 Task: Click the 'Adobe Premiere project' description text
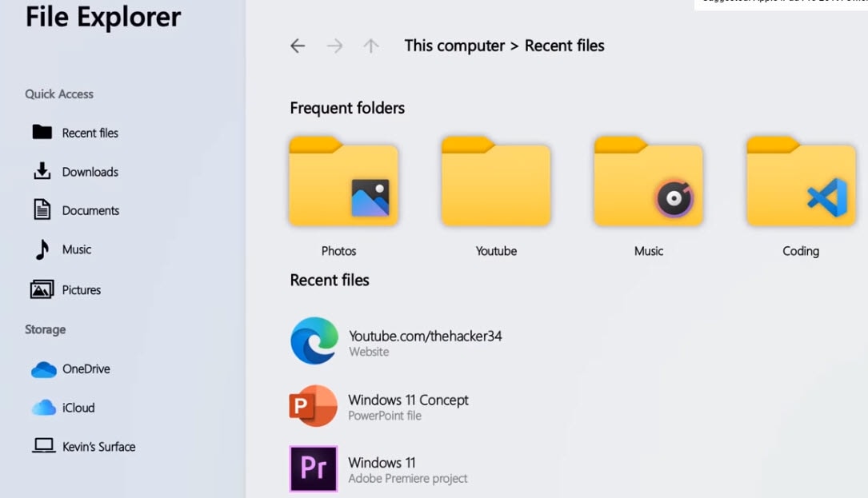(x=408, y=478)
